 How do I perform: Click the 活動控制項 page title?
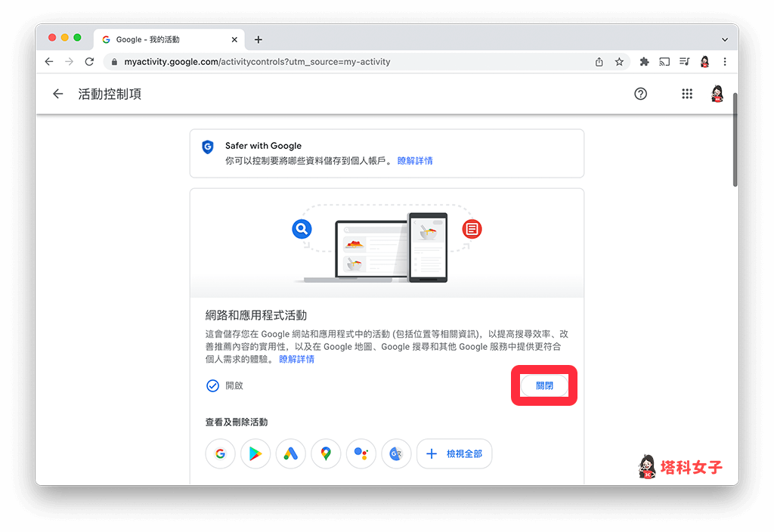[110, 94]
